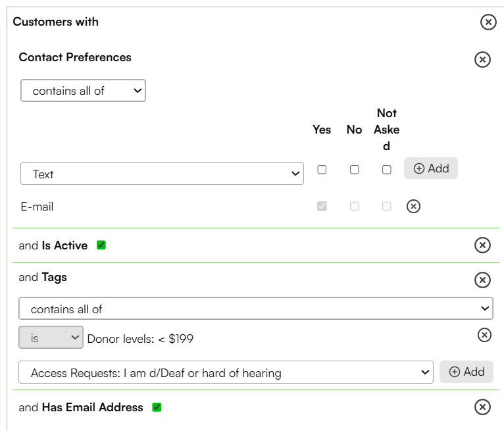
Task: Click the 'Contact Preferences' heading
Action: click(x=75, y=57)
